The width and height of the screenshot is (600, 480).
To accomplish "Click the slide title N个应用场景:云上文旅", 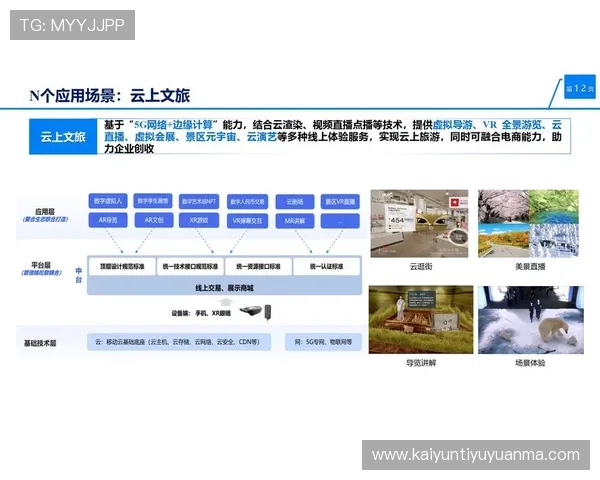I will 110,95.
